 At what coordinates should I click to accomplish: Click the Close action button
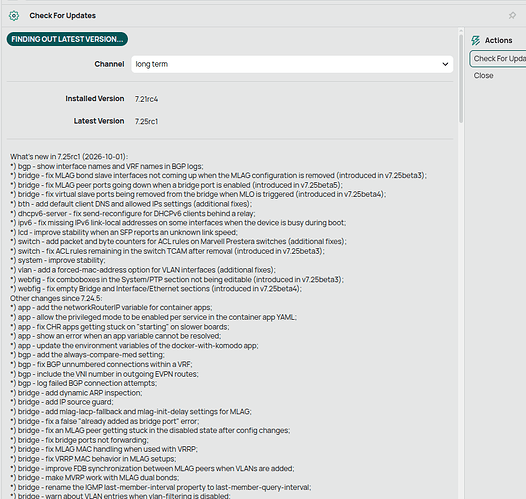[x=483, y=75]
